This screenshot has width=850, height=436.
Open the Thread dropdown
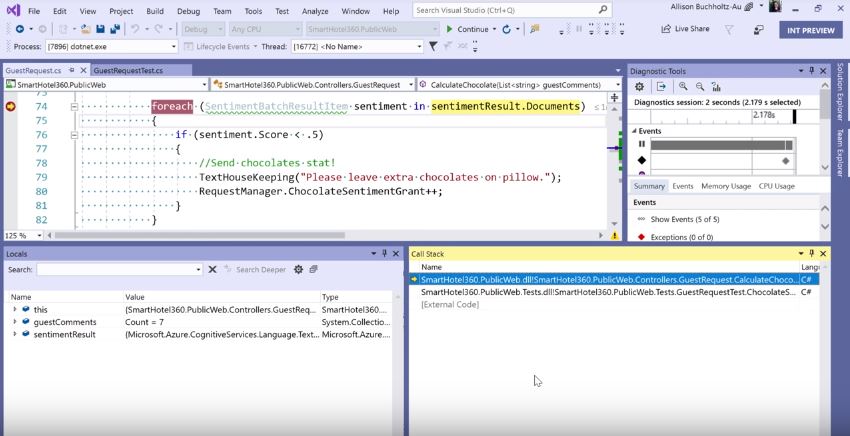[419, 47]
